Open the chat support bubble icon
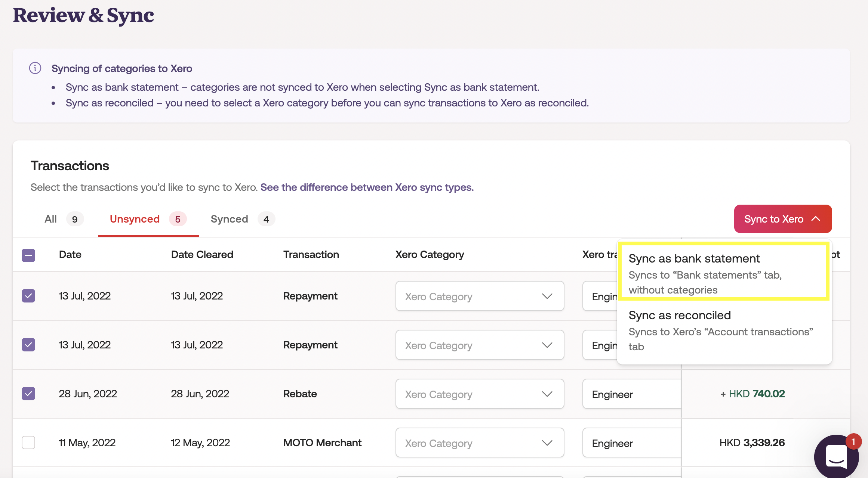This screenshot has height=478, width=868. tap(836, 456)
